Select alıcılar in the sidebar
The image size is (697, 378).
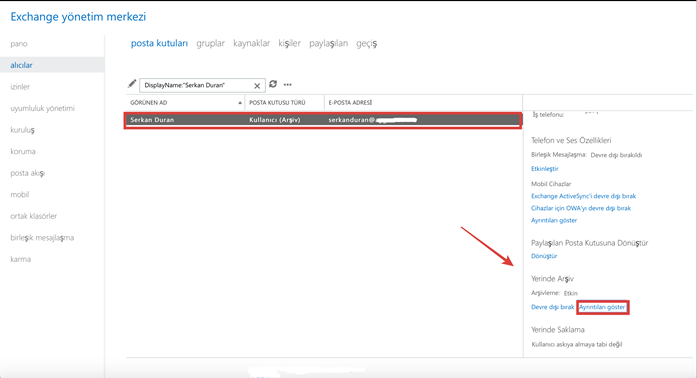(x=21, y=65)
